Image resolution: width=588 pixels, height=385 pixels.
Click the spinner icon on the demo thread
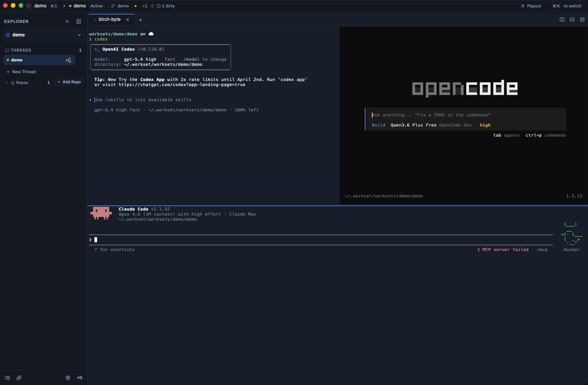point(68,60)
